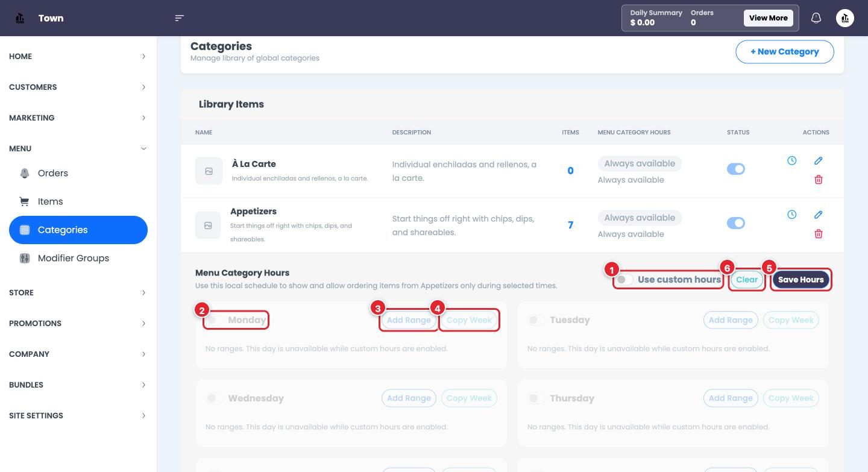Click À La Carte image placeholder
Image resolution: width=868 pixels, height=472 pixels.
point(209,171)
